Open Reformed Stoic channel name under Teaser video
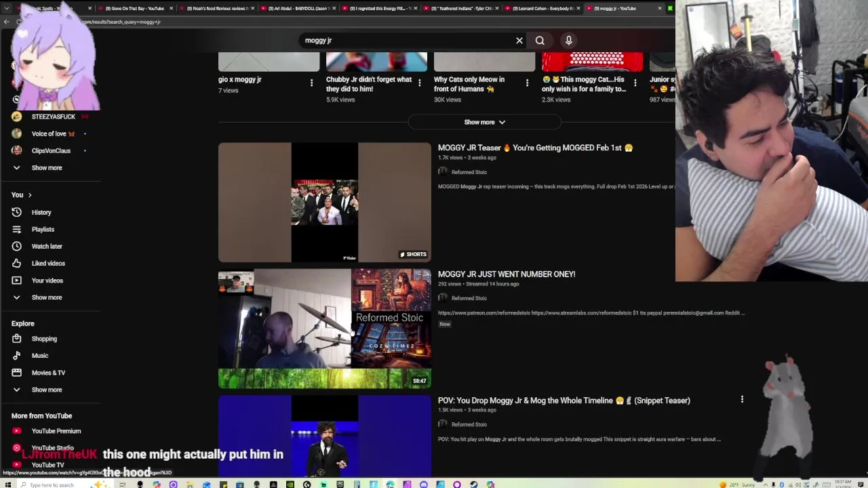 [x=469, y=172]
